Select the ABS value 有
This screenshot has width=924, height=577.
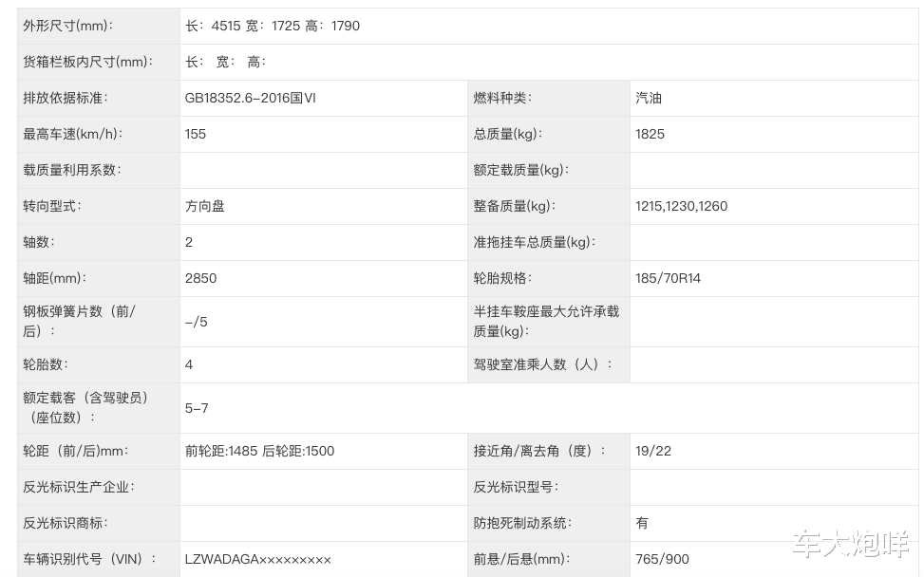[x=642, y=523]
